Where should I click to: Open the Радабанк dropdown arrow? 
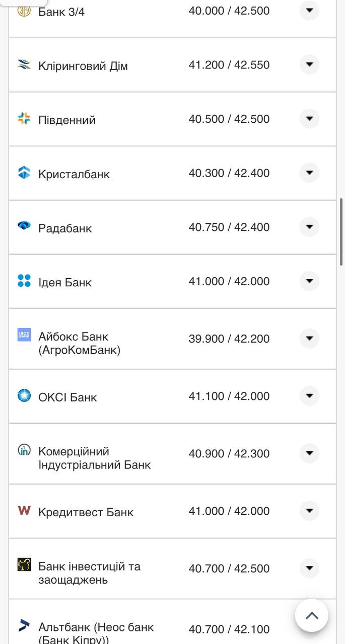point(309,226)
